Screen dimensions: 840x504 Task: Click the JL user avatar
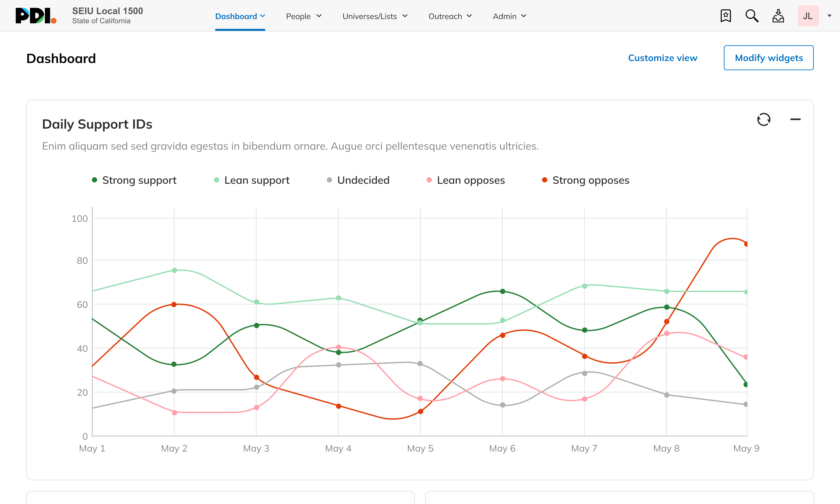pos(808,16)
